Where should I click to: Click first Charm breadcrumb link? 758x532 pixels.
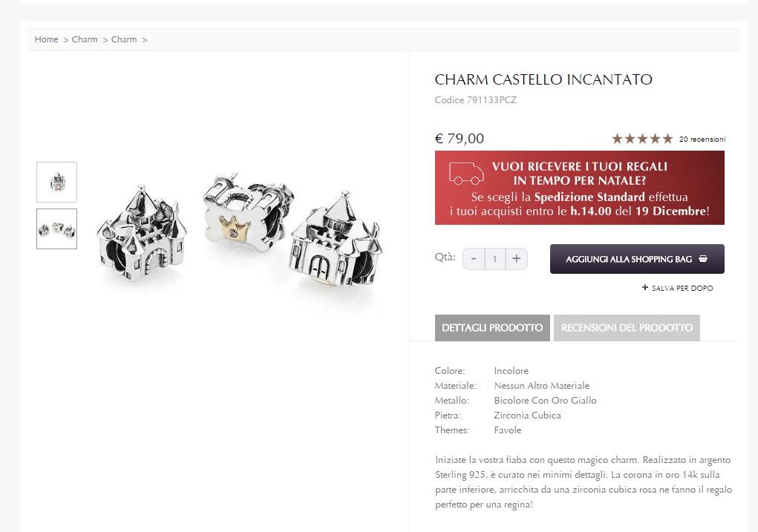pos(85,39)
